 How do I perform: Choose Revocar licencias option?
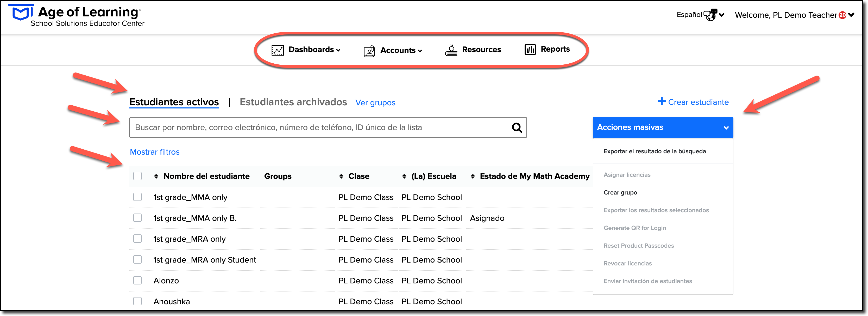click(627, 263)
